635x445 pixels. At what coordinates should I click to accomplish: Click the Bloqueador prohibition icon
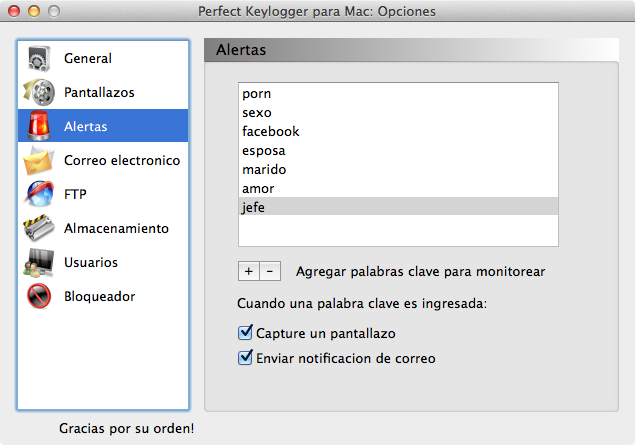point(39,296)
